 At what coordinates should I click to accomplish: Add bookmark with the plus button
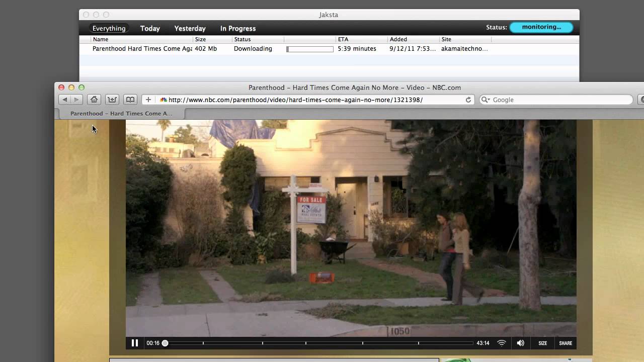148,100
